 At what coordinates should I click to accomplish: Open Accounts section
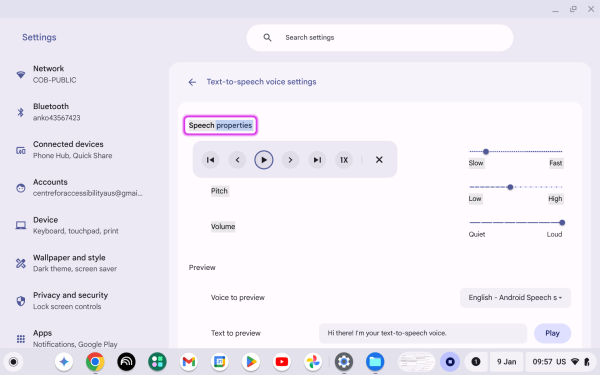(x=84, y=188)
